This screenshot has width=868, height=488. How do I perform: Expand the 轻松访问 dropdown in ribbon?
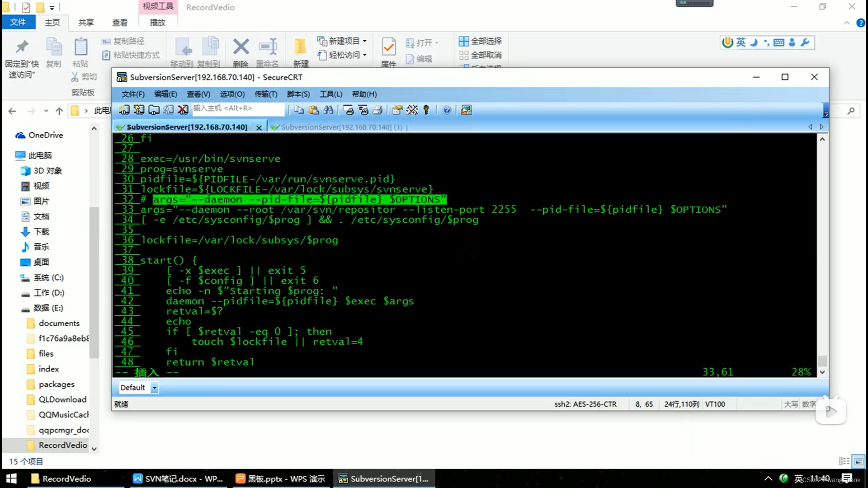coord(364,55)
